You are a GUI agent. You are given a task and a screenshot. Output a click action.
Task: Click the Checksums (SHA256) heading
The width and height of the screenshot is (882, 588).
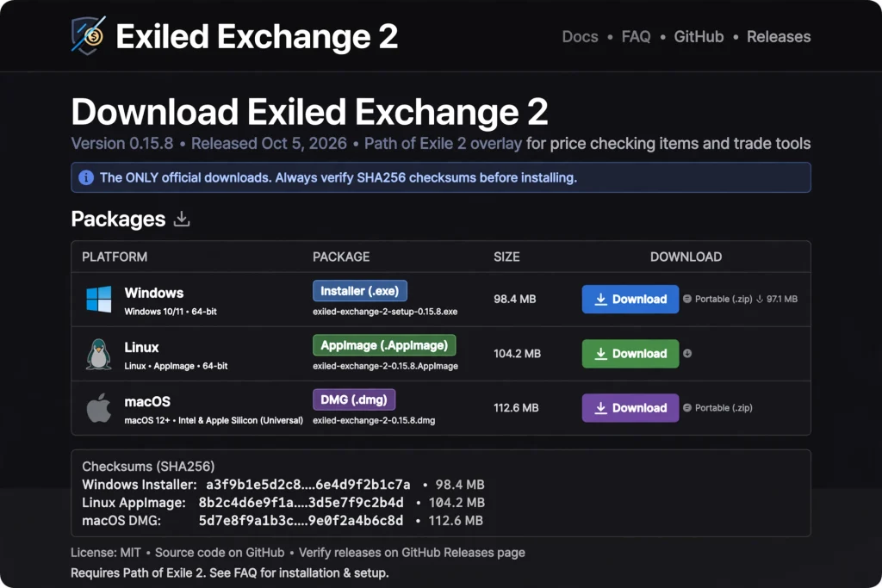[148, 467]
